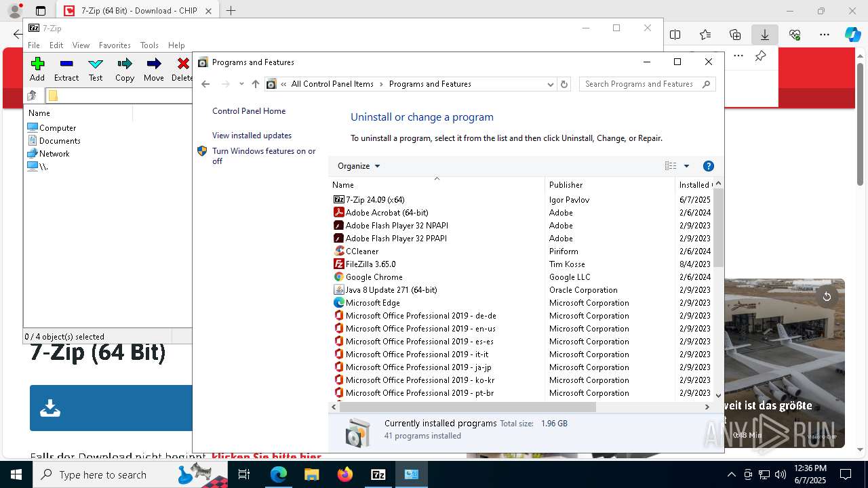
Task: Click the Add button in 7-Zip toolbar
Action: [x=37, y=69]
